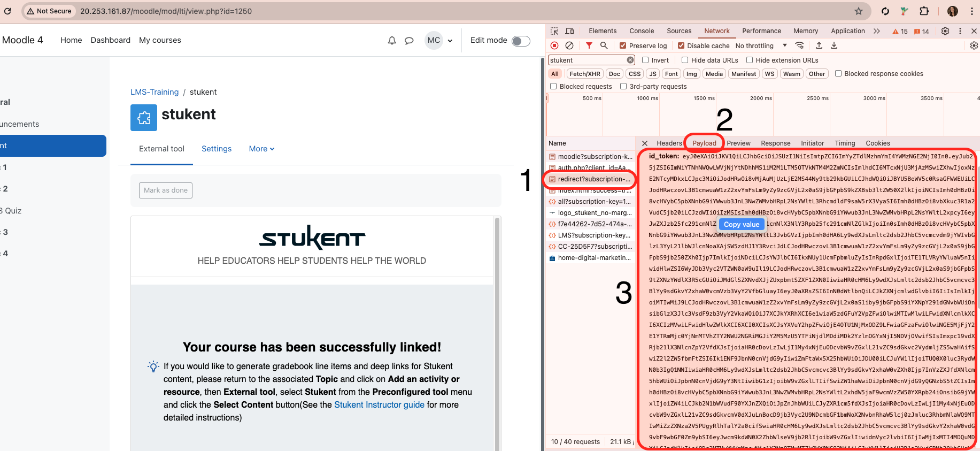Switch to the Elements panel
The width and height of the screenshot is (980, 451).
tap(603, 31)
